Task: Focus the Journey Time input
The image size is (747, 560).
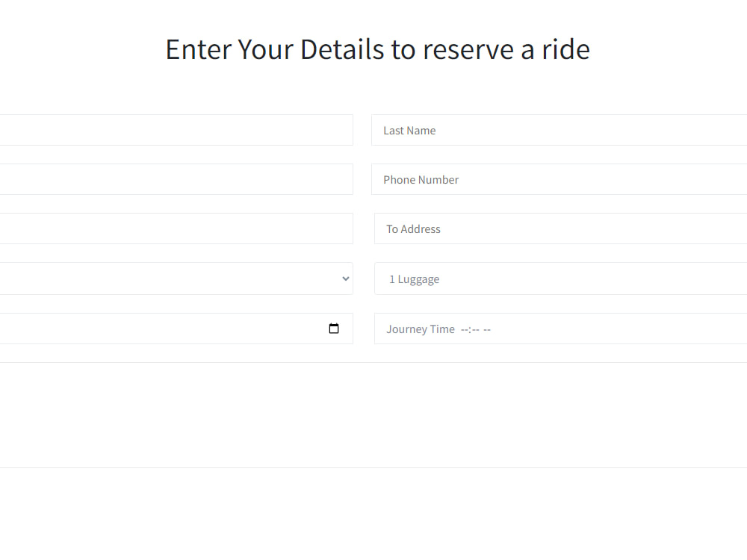Action: 523,329
